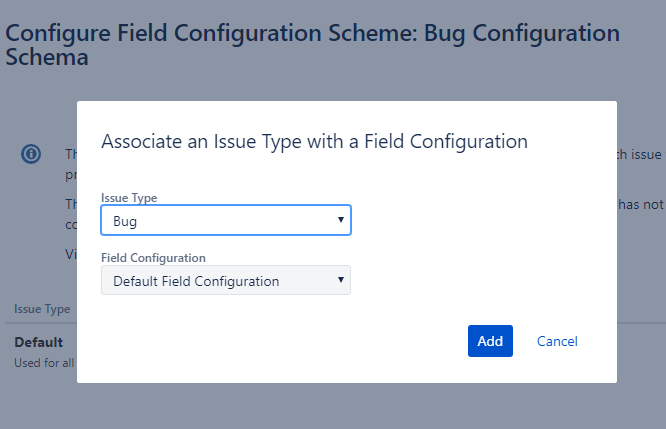666x429 pixels.
Task: Click the 'Used for all' description text
Action: [x=44, y=363]
